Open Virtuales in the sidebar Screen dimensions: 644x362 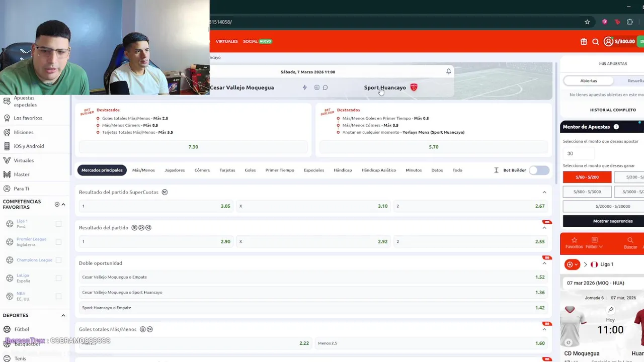pos(24,160)
